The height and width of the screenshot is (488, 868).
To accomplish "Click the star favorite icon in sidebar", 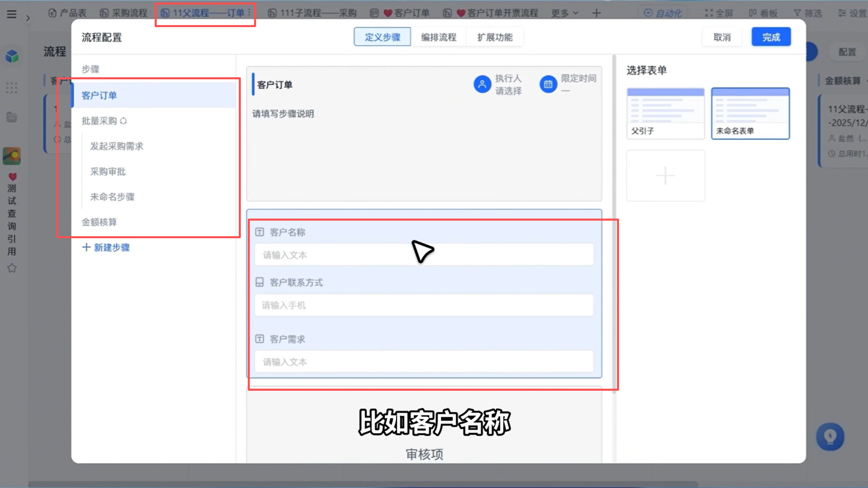I will 12,268.
